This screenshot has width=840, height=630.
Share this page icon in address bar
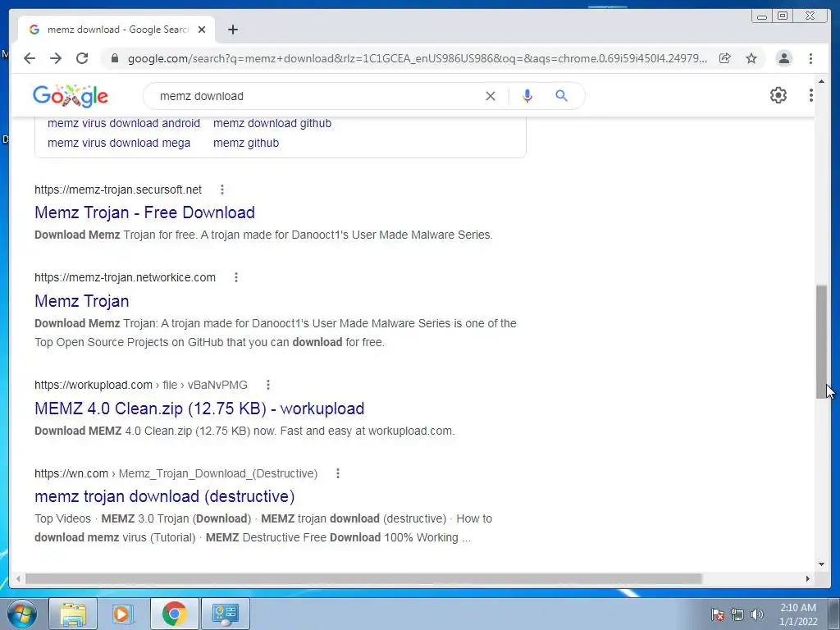pyautogui.click(x=725, y=58)
